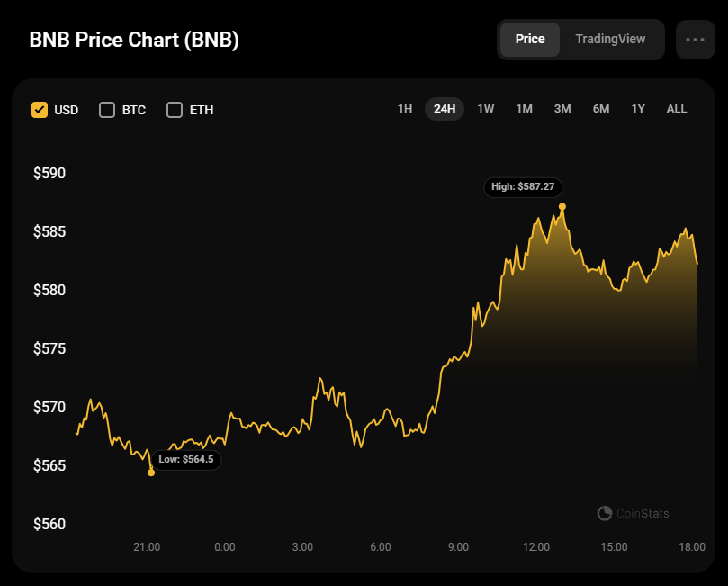Show the 1Y price history
The height and width of the screenshot is (586, 728).
pos(638,109)
